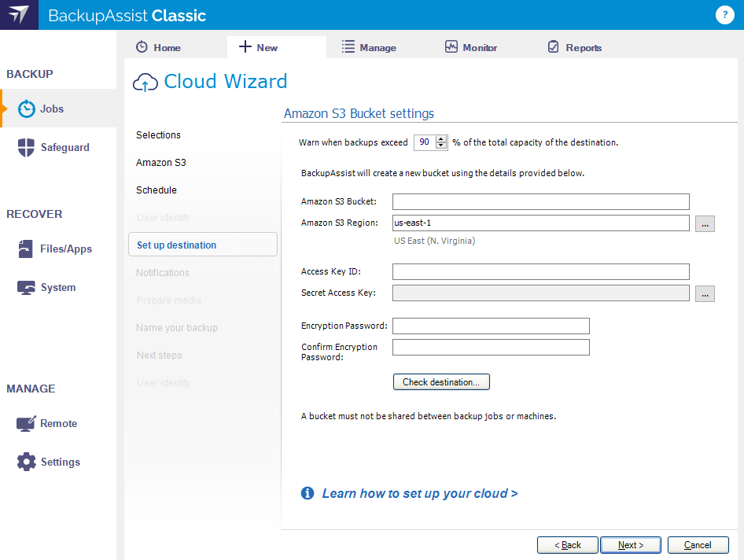Click the System recover monitor icon
Viewport: 744px width, 560px height.
click(x=26, y=288)
